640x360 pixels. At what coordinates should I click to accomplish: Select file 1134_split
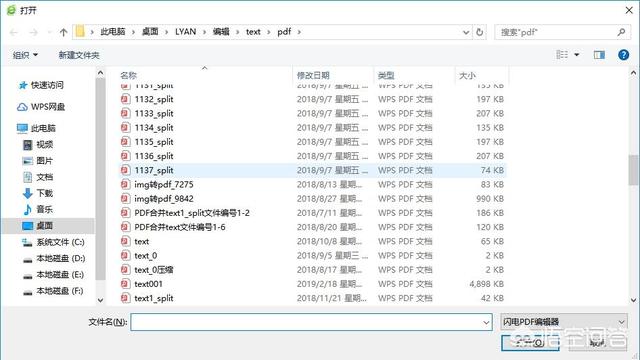click(154, 128)
